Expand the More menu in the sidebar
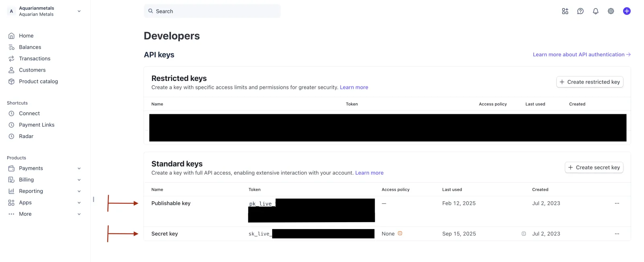644x262 pixels. tap(79, 214)
